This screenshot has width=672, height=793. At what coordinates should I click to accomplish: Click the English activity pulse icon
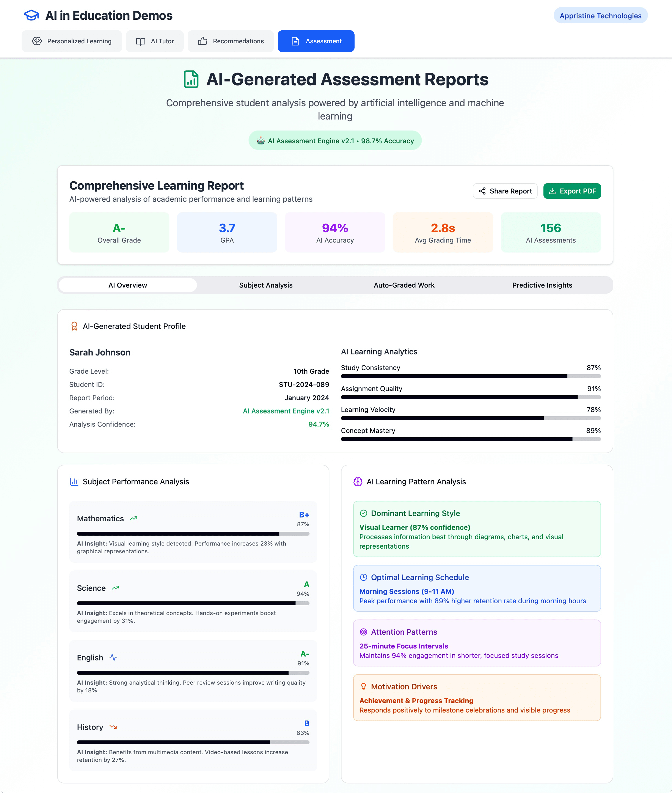113,657
